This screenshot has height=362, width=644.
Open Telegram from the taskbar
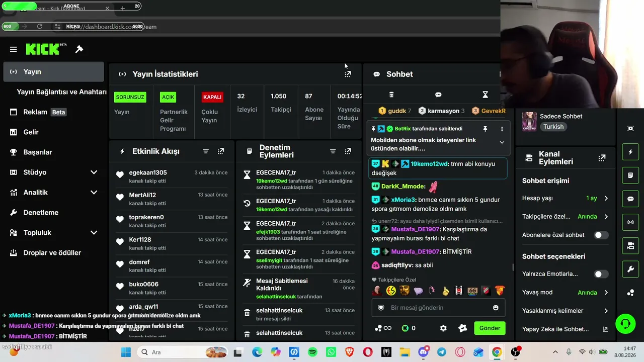click(x=441, y=352)
